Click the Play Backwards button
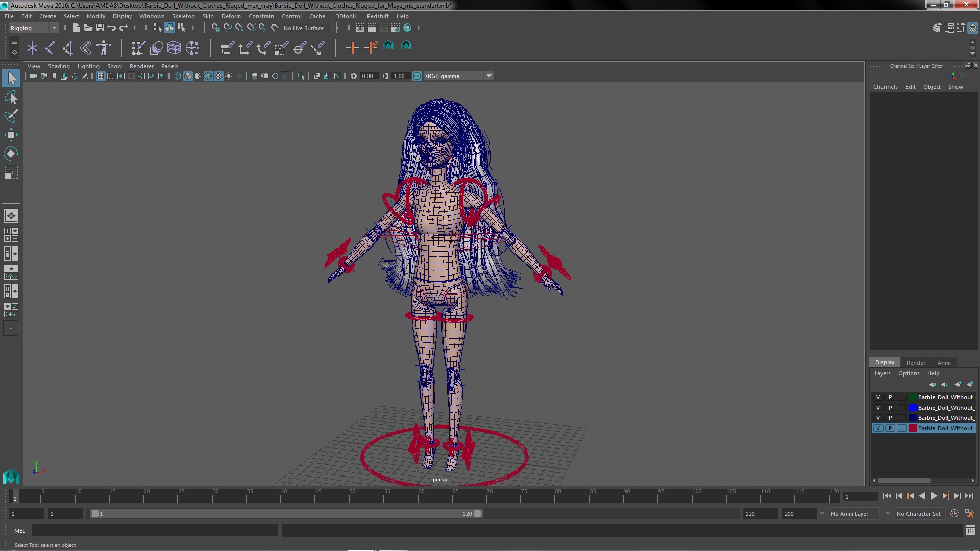The width and height of the screenshot is (980, 551). point(922,496)
